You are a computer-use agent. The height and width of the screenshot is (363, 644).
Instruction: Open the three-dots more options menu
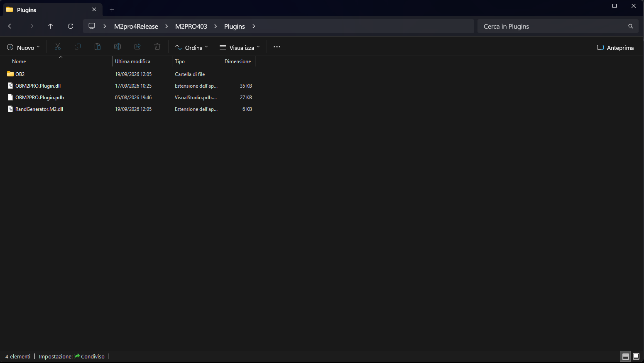[x=277, y=47]
